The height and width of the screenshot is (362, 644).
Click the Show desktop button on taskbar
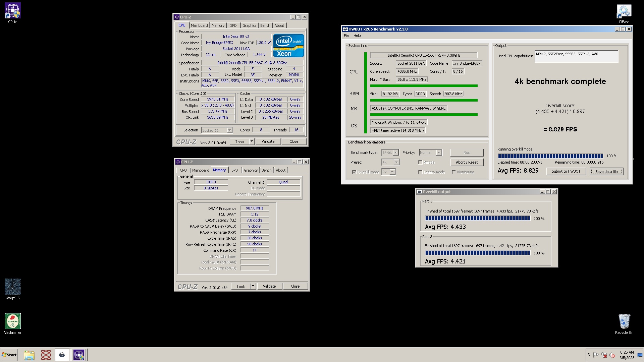[640, 355]
